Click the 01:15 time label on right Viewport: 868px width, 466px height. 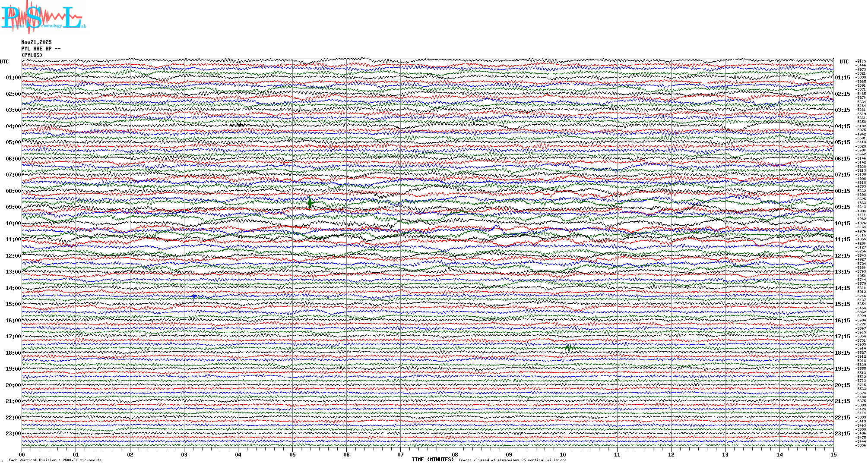[x=842, y=78]
